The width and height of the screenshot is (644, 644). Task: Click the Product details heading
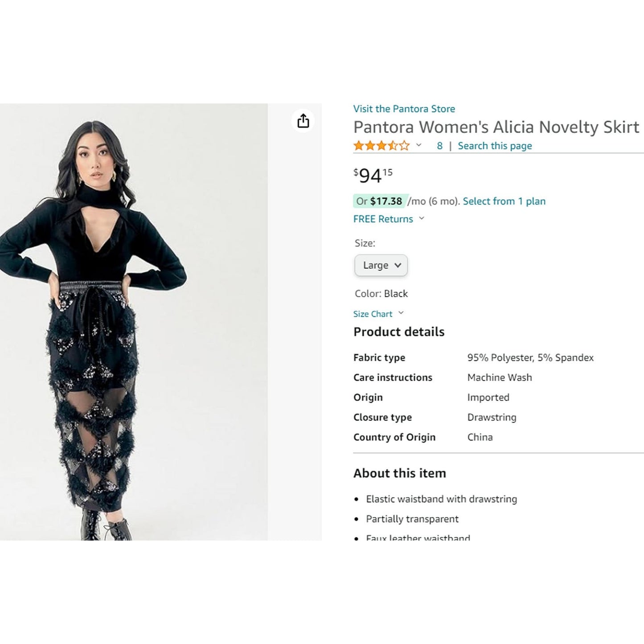coord(399,332)
